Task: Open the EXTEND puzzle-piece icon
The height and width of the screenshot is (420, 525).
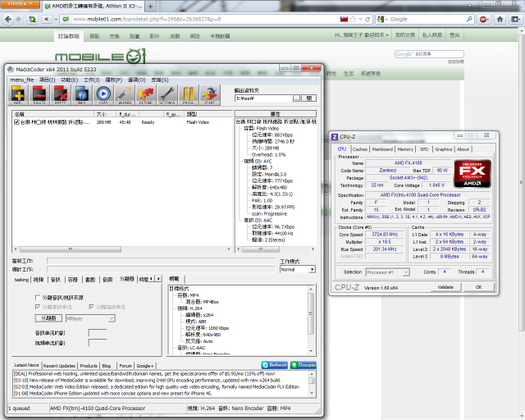Action: [x=146, y=95]
